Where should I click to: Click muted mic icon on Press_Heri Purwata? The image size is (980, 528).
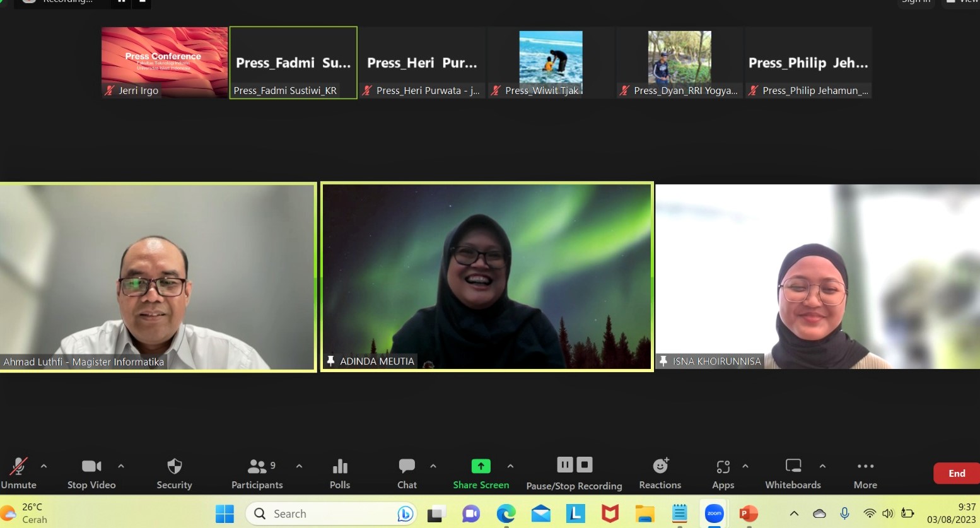point(367,90)
